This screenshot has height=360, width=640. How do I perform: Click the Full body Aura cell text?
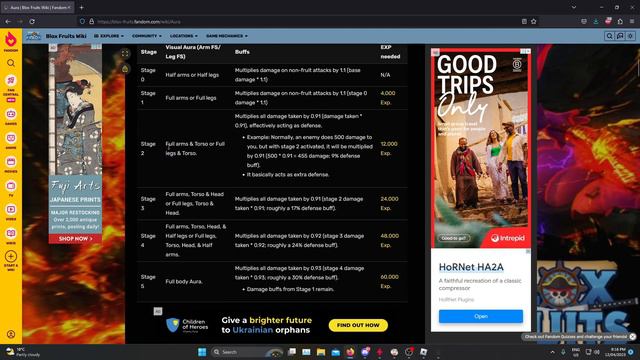point(184,282)
